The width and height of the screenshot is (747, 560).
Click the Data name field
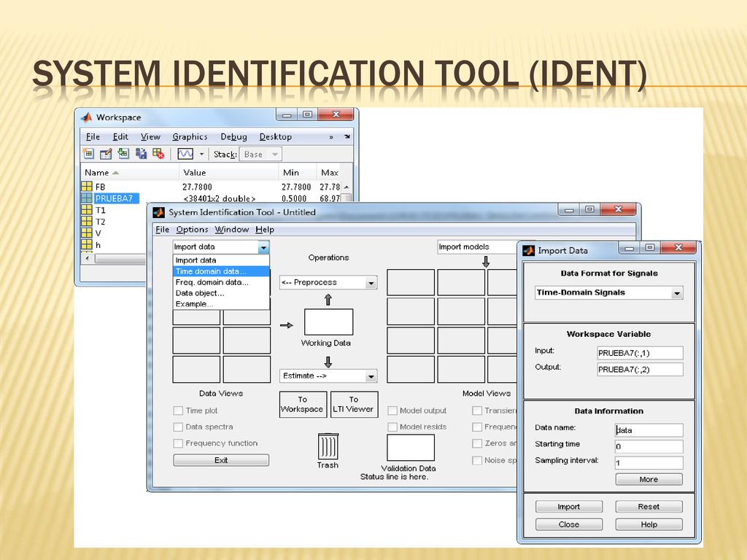click(x=649, y=430)
